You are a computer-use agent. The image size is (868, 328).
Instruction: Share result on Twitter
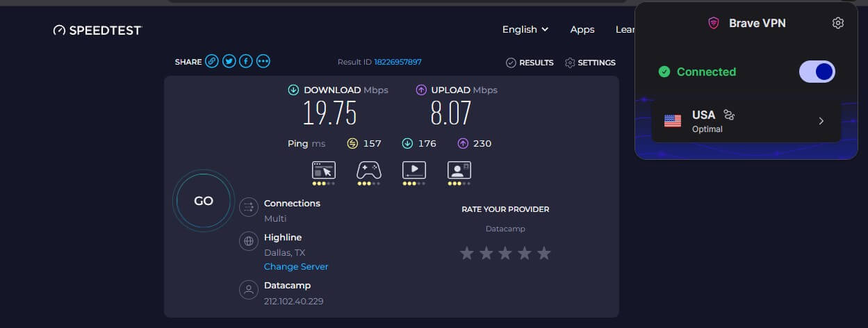[229, 62]
